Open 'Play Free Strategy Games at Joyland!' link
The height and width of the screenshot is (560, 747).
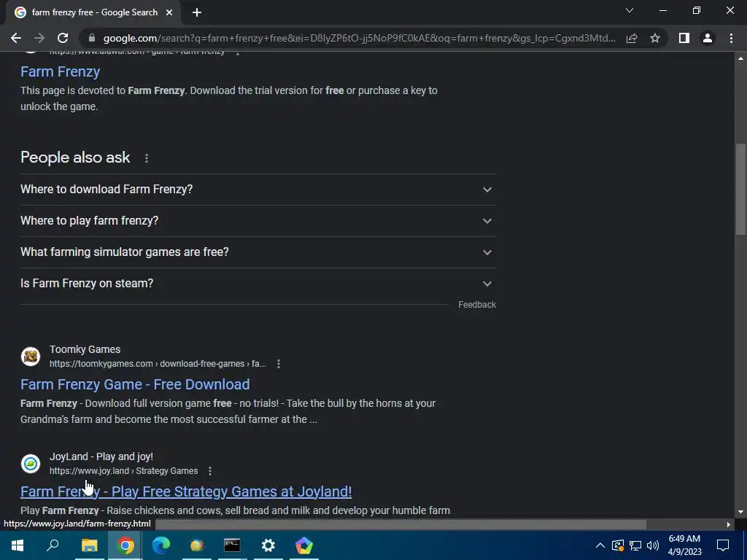[186, 491]
